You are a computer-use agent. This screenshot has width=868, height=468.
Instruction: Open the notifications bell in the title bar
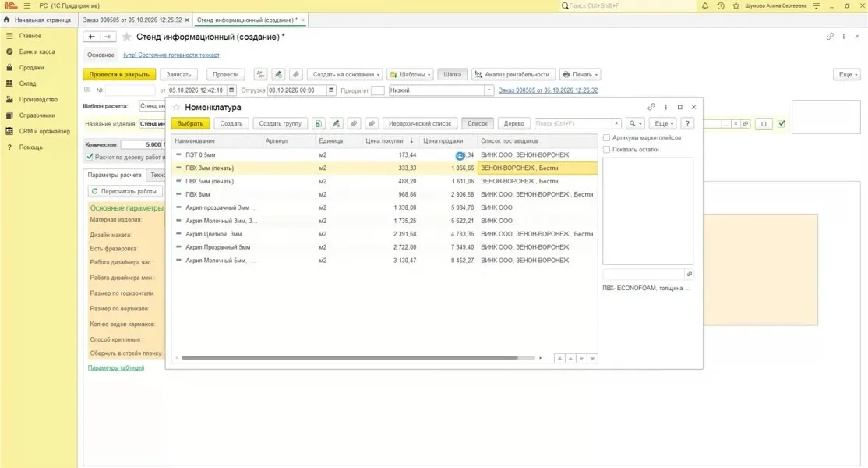[704, 5]
